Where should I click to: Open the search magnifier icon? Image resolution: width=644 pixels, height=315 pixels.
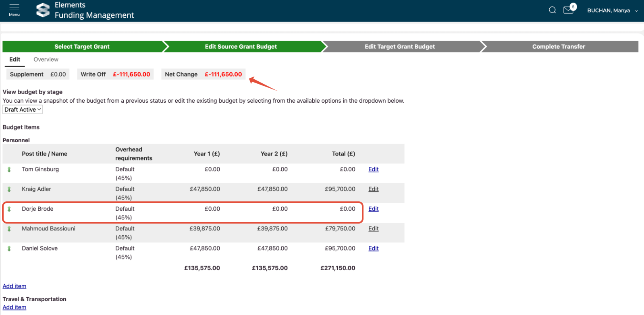[x=552, y=10]
